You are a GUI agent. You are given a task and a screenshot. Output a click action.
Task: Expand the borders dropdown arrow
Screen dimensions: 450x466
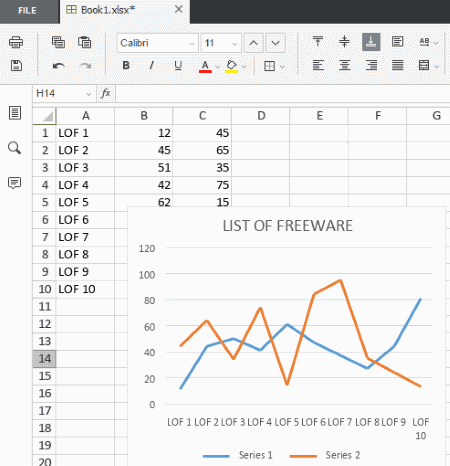(x=283, y=67)
